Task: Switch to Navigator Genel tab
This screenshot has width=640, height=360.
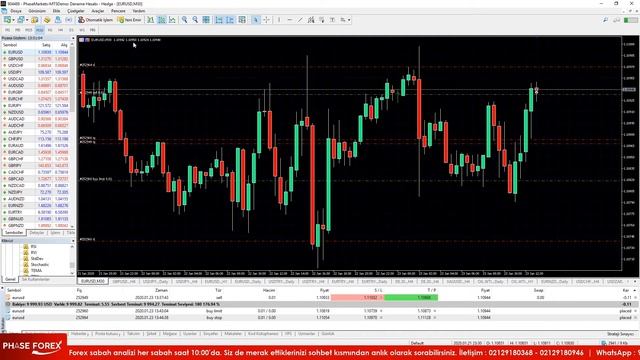Action: point(10,280)
